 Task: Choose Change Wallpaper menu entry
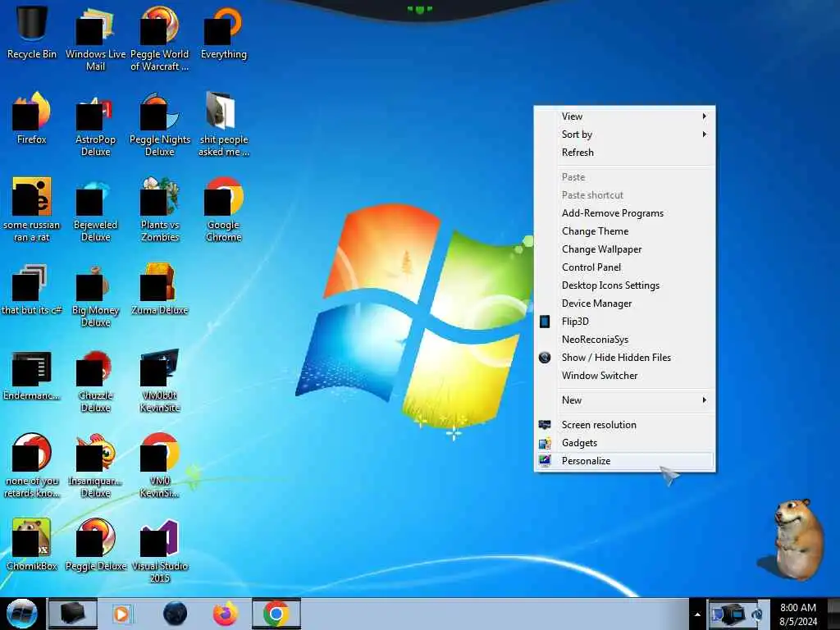point(624,249)
